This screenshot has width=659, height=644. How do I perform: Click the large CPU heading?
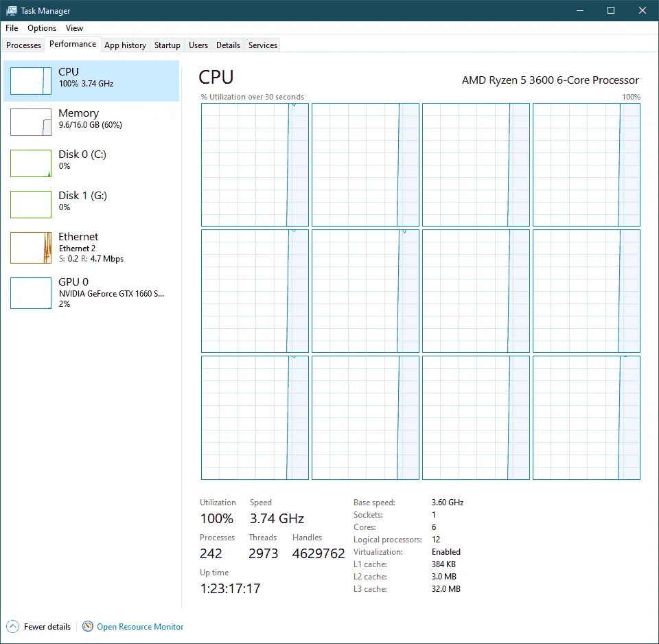[216, 78]
